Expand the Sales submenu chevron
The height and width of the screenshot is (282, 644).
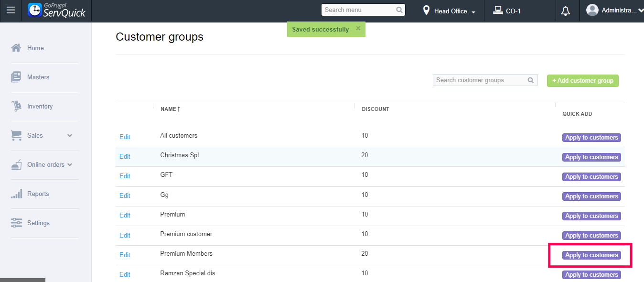(70, 136)
